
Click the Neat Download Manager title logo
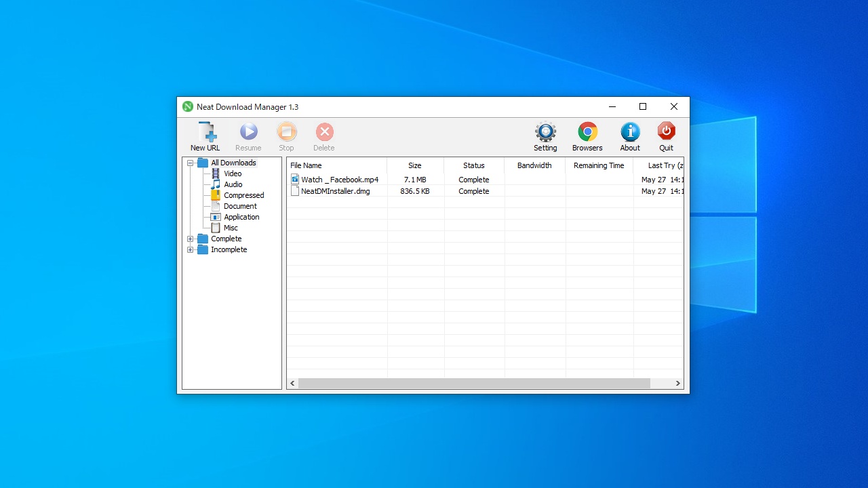pos(188,106)
